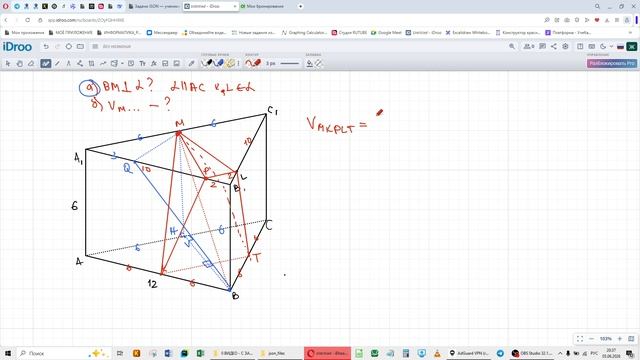Screen dimensions: 640x360
Task: Click the Windows taskbar search box
Action: (63, 353)
